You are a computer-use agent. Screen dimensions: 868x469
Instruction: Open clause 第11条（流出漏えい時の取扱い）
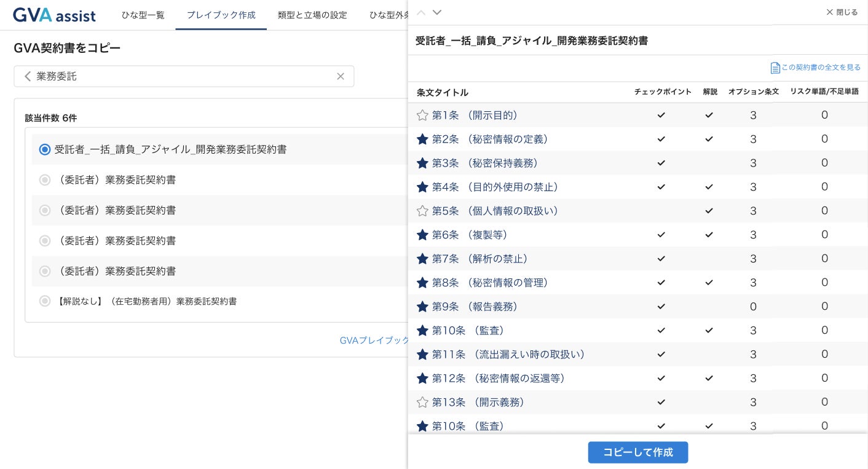[508, 355]
